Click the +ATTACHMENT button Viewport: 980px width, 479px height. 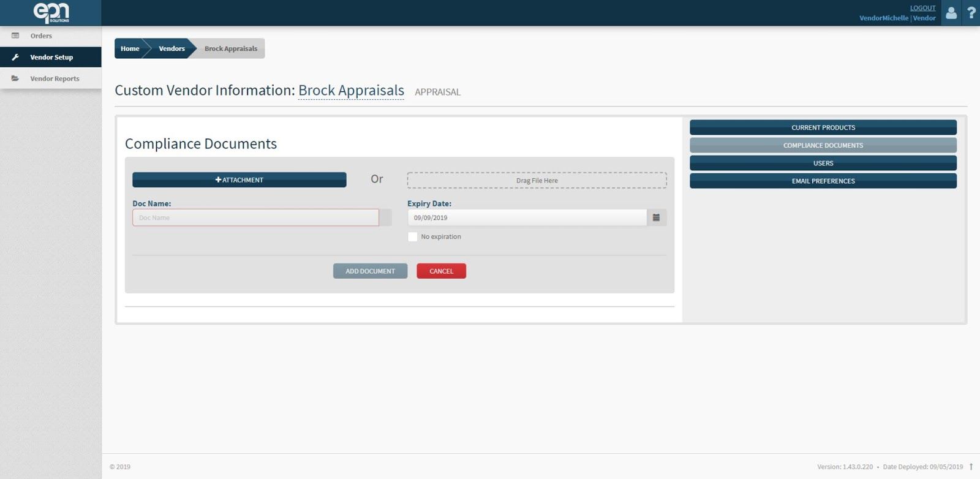pos(239,179)
